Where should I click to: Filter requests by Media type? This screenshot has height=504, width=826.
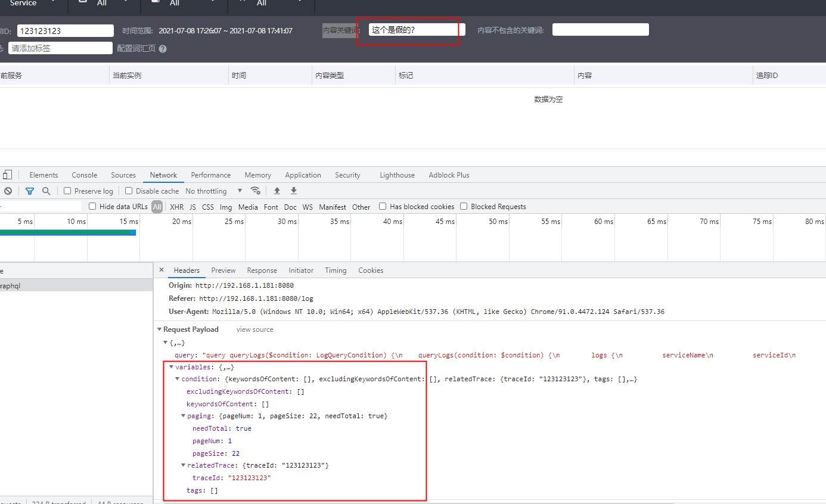[x=248, y=207]
